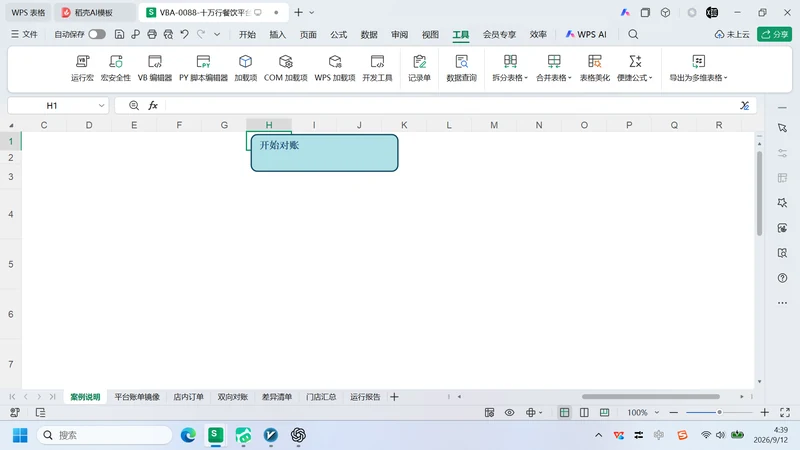Click the print icon in quick toolbar

click(152, 34)
